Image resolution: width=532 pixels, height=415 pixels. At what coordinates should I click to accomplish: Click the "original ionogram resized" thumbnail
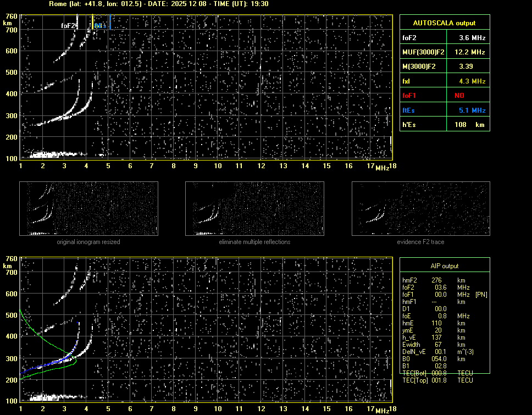[x=88, y=208]
